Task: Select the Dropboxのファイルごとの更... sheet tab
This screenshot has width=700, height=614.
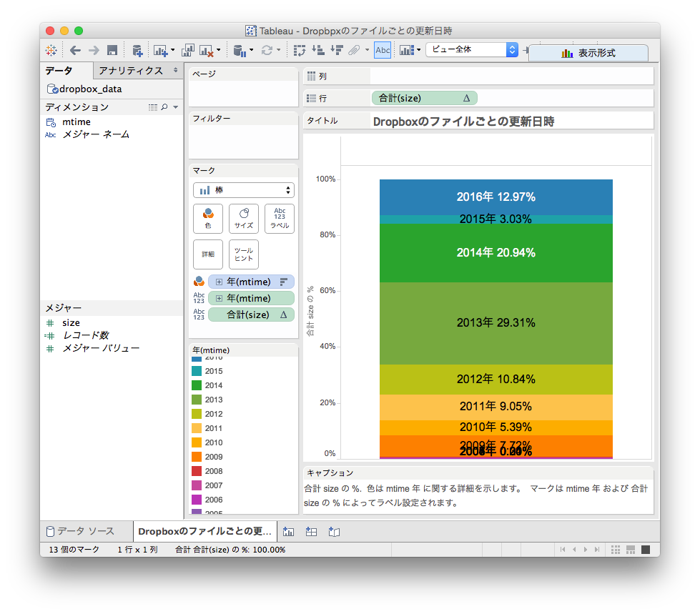Action: point(204,531)
